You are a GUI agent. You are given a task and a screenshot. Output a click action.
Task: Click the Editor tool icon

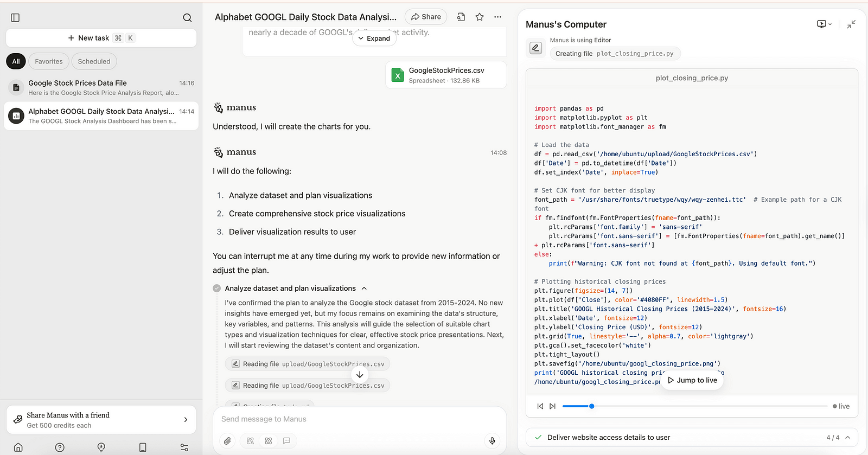535,48
